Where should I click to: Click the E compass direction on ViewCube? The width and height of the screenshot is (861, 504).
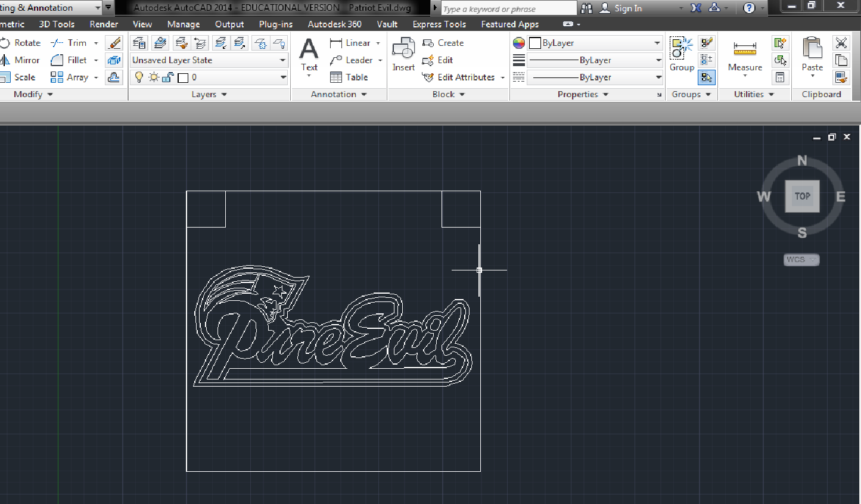[x=841, y=197]
